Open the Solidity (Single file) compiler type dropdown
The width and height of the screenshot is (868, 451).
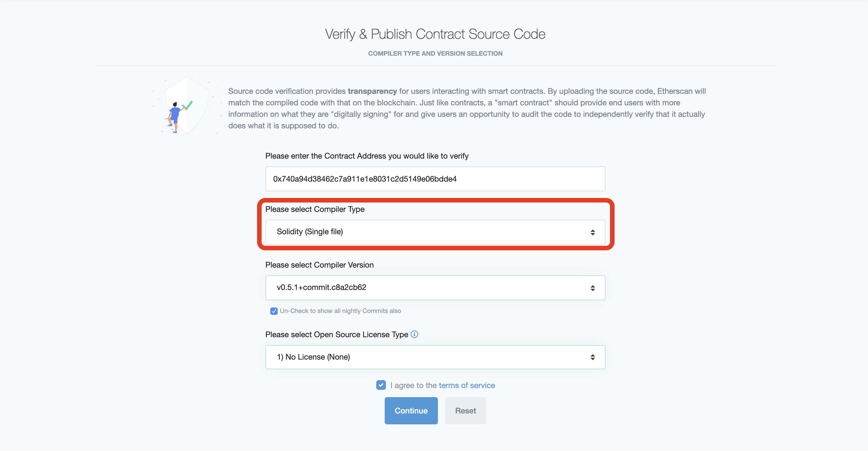click(x=435, y=232)
